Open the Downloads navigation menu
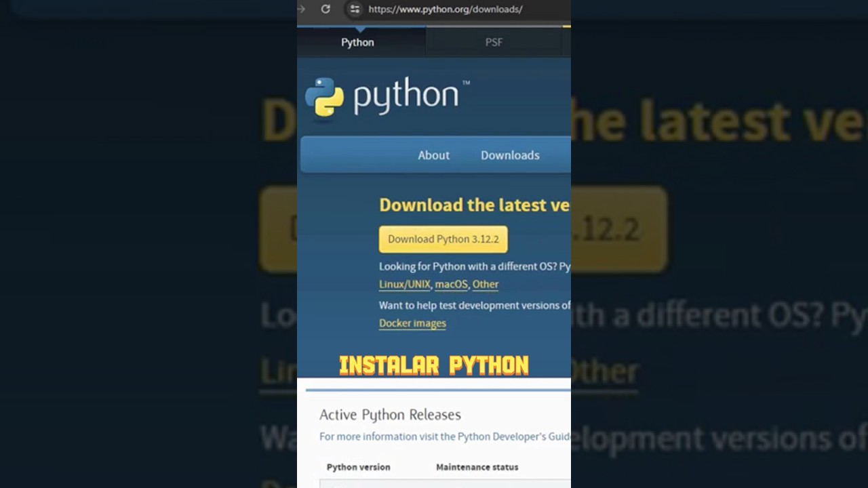This screenshot has height=488, width=868. coord(510,155)
